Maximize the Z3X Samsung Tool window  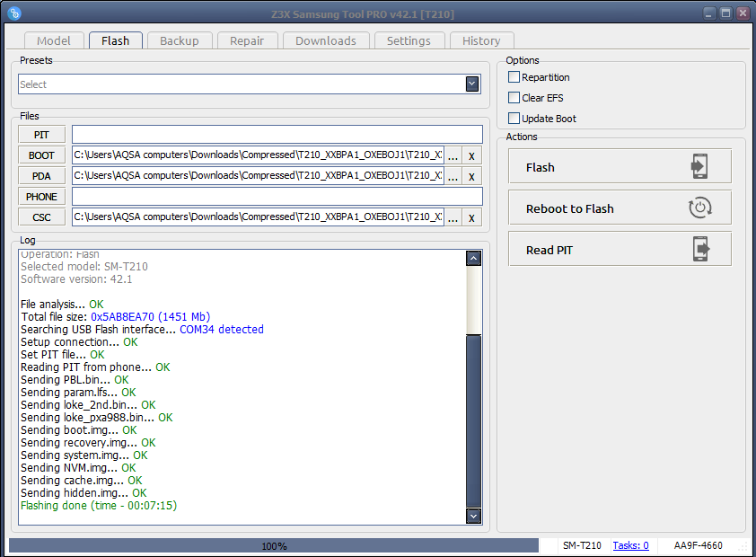(x=725, y=13)
